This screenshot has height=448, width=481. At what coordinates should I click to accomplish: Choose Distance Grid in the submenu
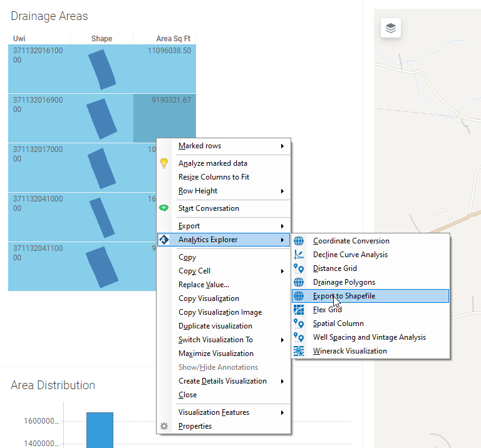[x=370, y=268]
